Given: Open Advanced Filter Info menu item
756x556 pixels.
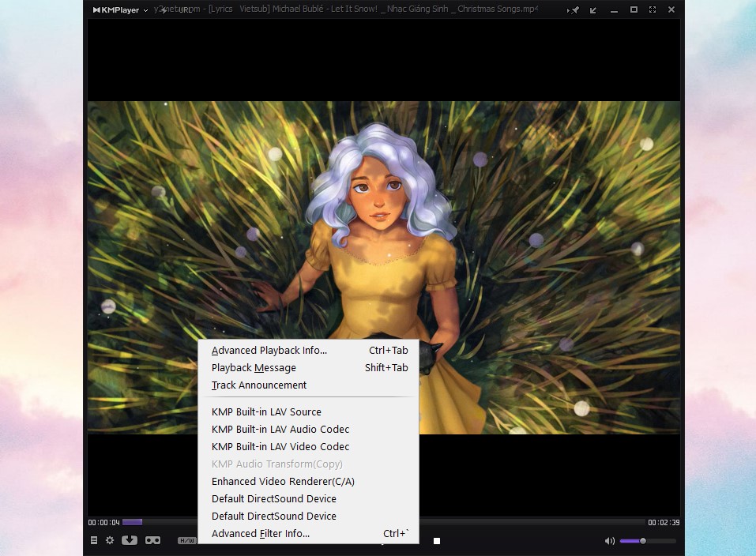Looking at the screenshot, I should coord(260,534).
